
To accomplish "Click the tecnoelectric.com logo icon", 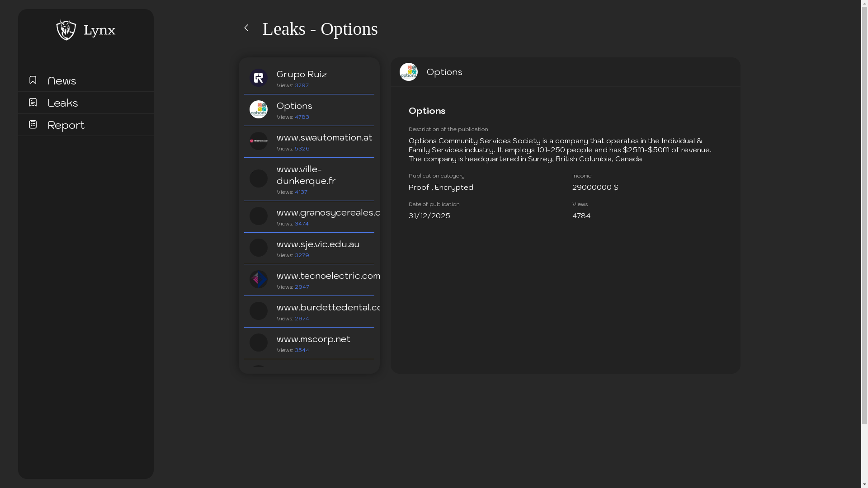I will coord(259,279).
